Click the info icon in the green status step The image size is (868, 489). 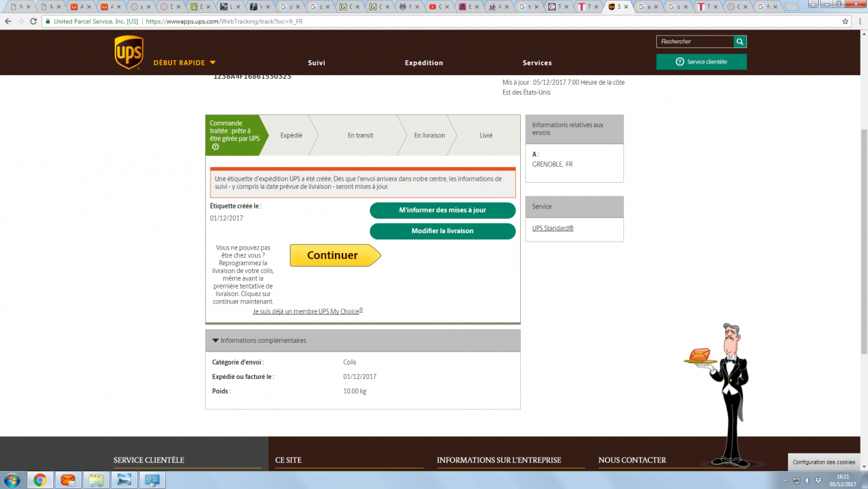tap(215, 147)
